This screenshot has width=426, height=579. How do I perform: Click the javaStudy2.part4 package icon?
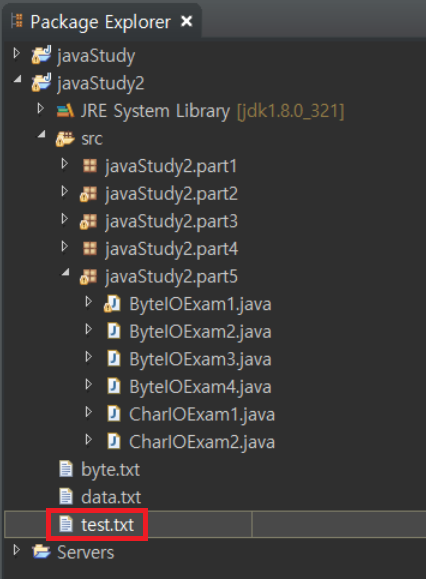[x=90, y=249]
